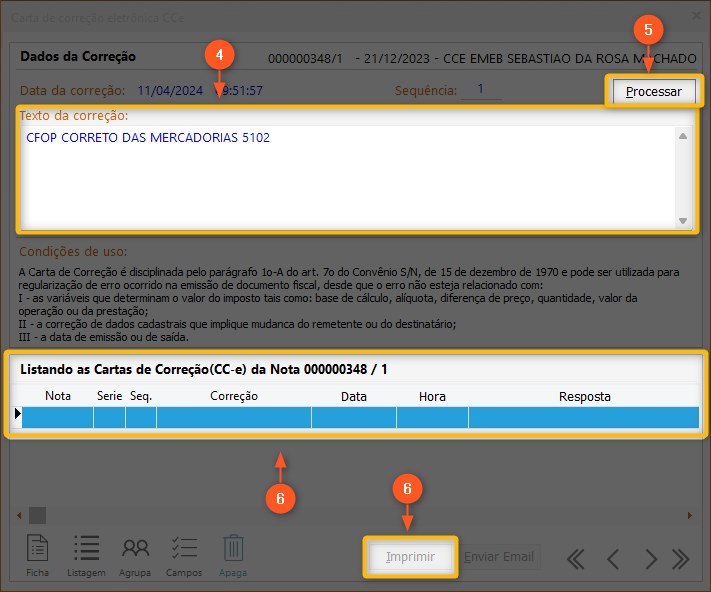Image resolution: width=711 pixels, height=592 pixels.
Task: Go to the first record arrow
Action: point(576,558)
